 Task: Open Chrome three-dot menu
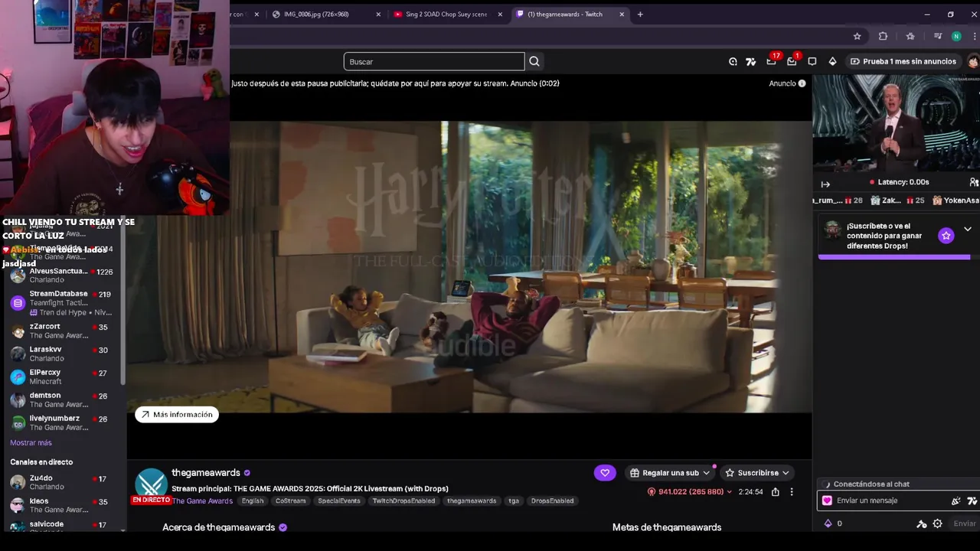tap(973, 36)
